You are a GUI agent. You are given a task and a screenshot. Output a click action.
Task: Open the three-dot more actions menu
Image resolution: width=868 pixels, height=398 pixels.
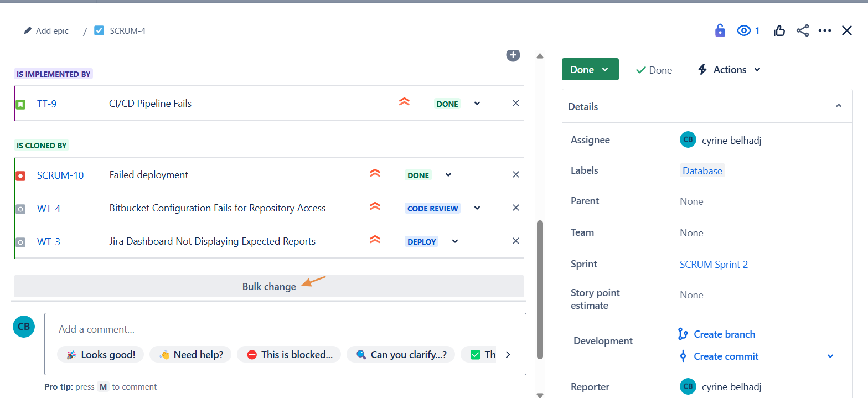[x=825, y=30]
